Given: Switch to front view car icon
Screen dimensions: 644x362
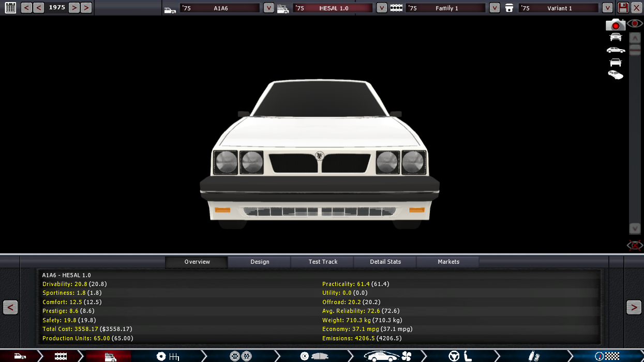Looking at the screenshot, I should 616,37.
